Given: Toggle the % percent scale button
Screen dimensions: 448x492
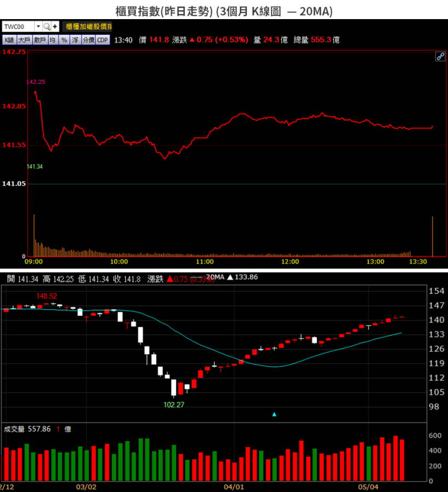Looking at the screenshot, I should (x=64, y=40).
